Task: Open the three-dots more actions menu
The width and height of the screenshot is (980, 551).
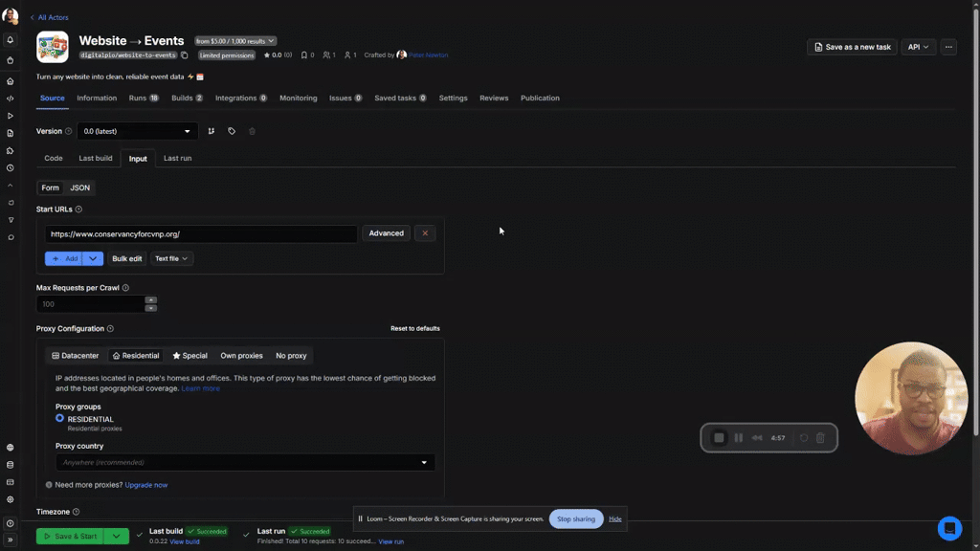Action: 948,47
